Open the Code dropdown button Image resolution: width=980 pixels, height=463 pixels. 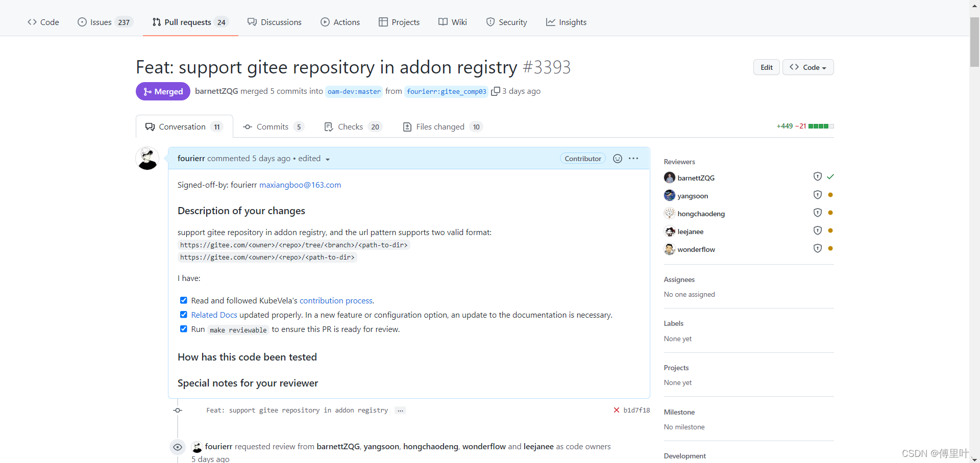tap(808, 67)
